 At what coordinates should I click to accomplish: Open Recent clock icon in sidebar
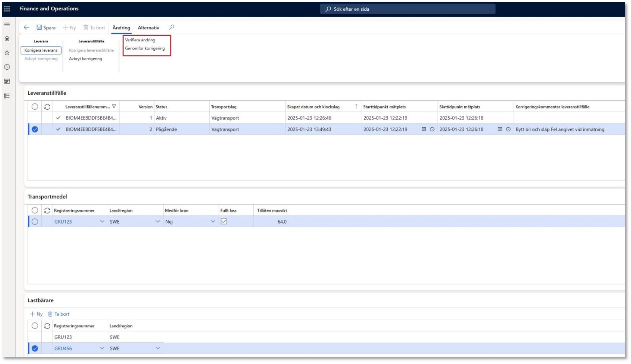click(7, 67)
